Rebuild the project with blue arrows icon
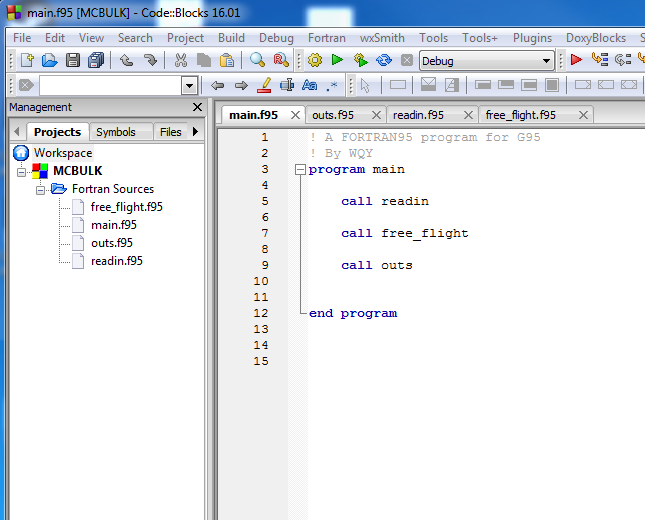Screen dimensions: 645x520 384,60
